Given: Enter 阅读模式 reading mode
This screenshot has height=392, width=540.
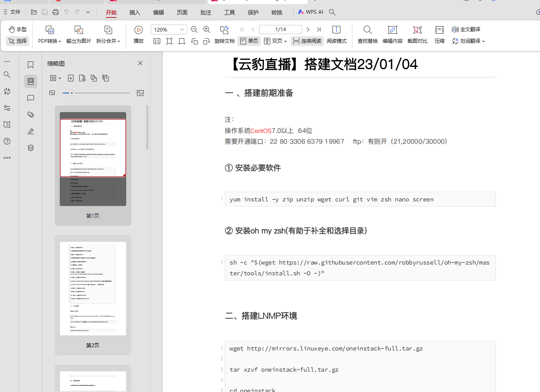Looking at the screenshot, I should (x=337, y=34).
